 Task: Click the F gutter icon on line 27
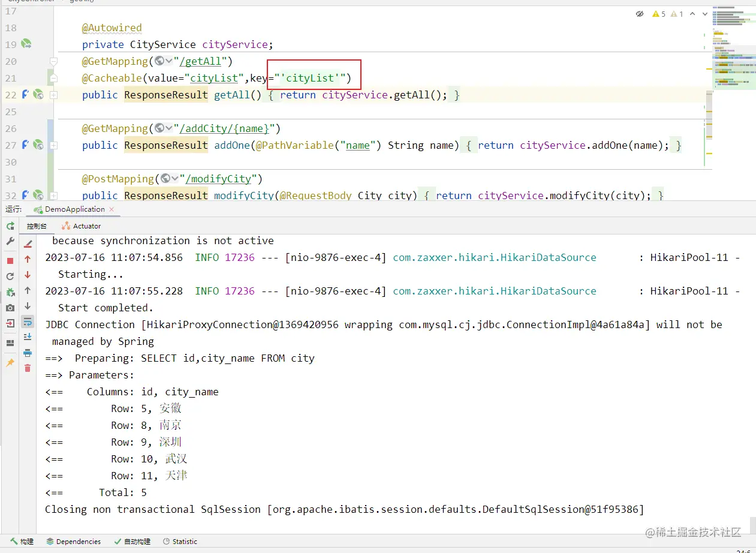click(x=25, y=145)
